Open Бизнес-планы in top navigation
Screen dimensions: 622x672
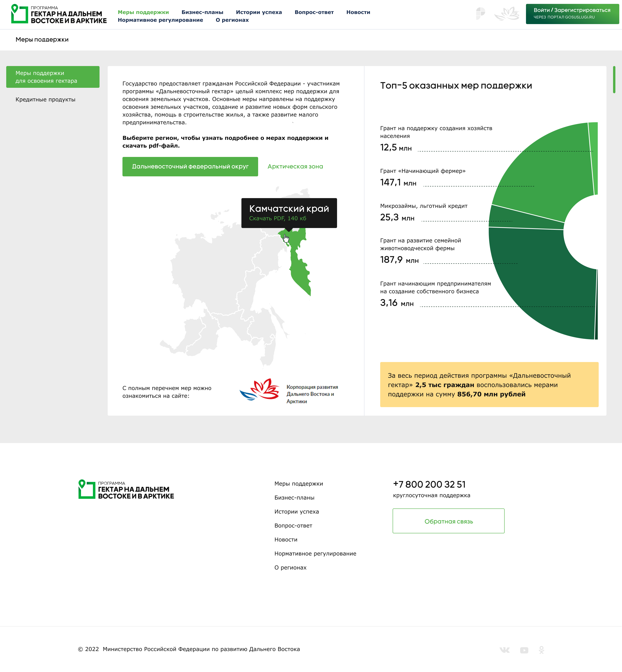point(202,12)
